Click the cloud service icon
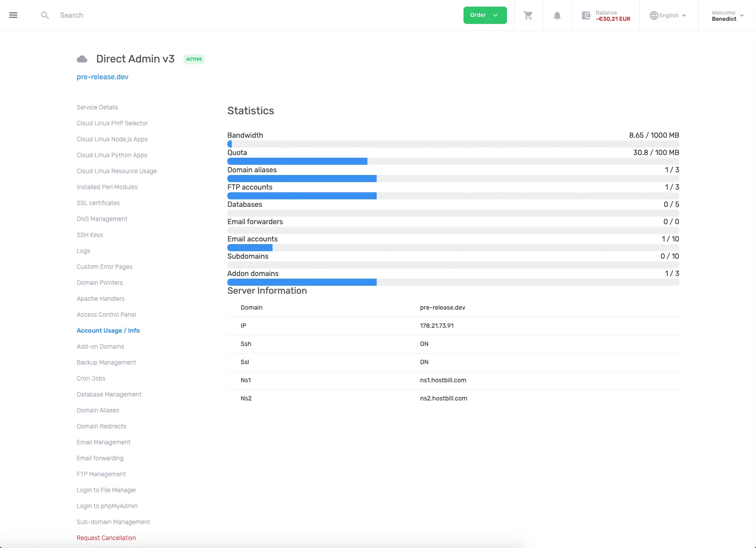Viewport: 756px width, 548px height. click(82, 59)
